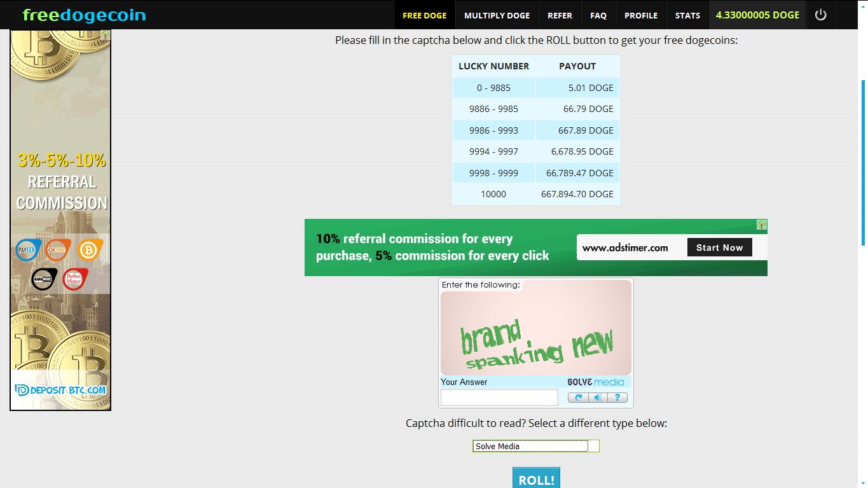
Task: Reload the captcha with the refresh icon
Action: 578,398
